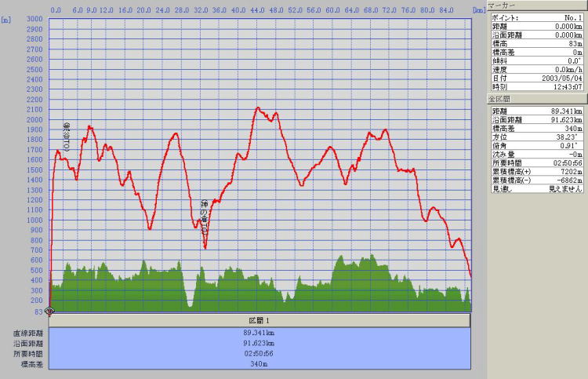Click the 44.0 km mark on distance axis
The image size is (588, 379).
click(256, 11)
